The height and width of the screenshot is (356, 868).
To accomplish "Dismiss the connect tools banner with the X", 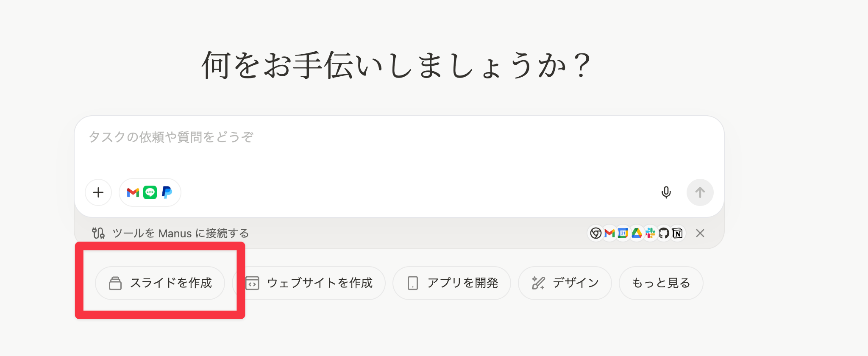I will (701, 233).
